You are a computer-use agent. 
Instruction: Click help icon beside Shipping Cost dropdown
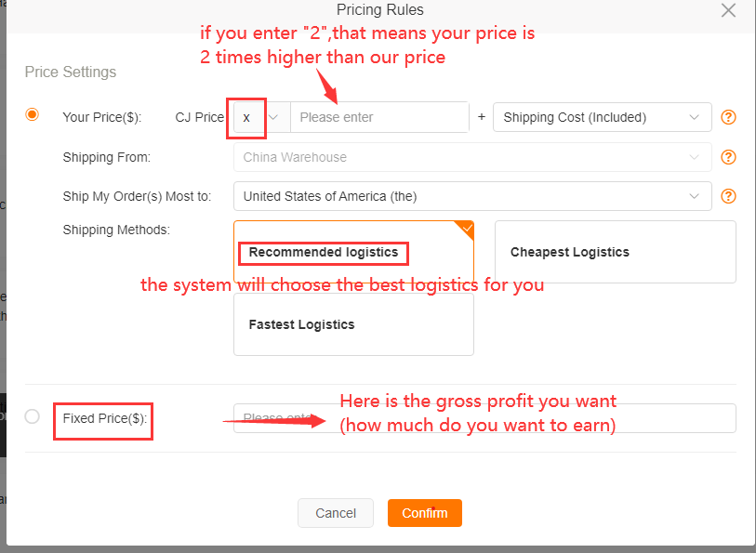click(729, 117)
